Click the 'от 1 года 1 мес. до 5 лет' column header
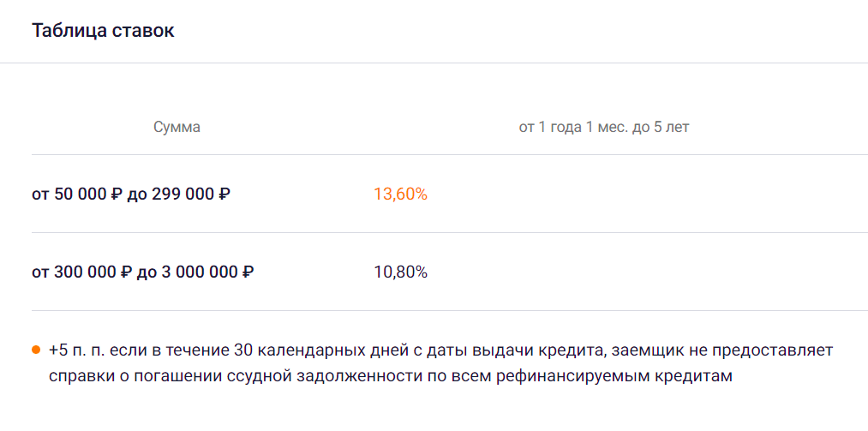This screenshot has height=431, width=868. pos(604,128)
